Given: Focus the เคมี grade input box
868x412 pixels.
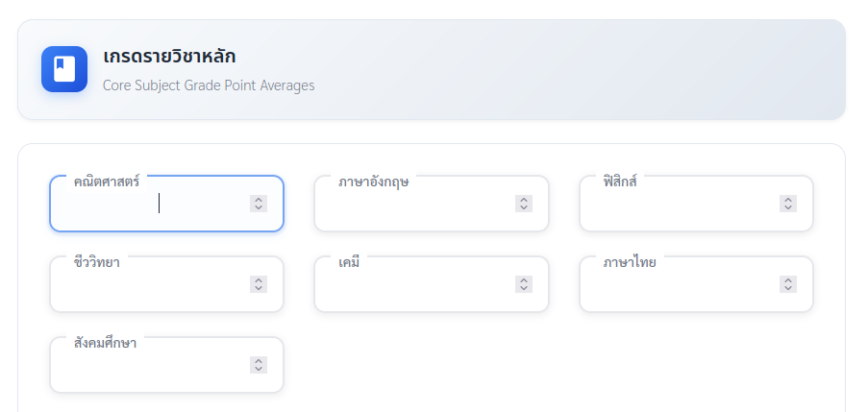Looking at the screenshot, I should (x=413, y=284).
